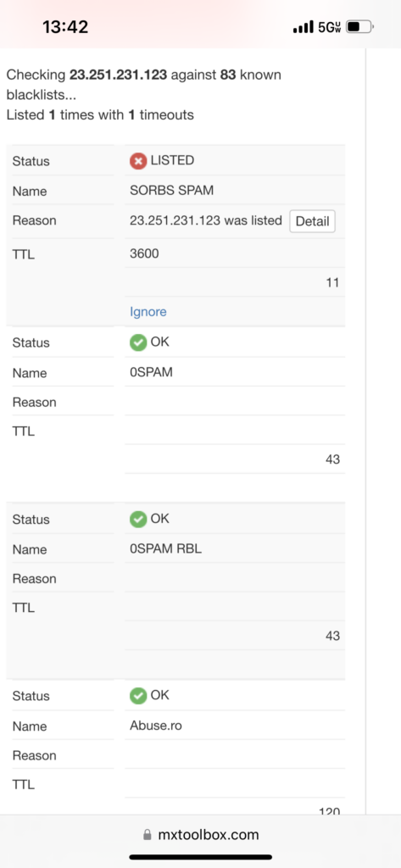The image size is (401, 868).
Task: Open Detail for SORBS SPAM listing
Action: point(312,221)
